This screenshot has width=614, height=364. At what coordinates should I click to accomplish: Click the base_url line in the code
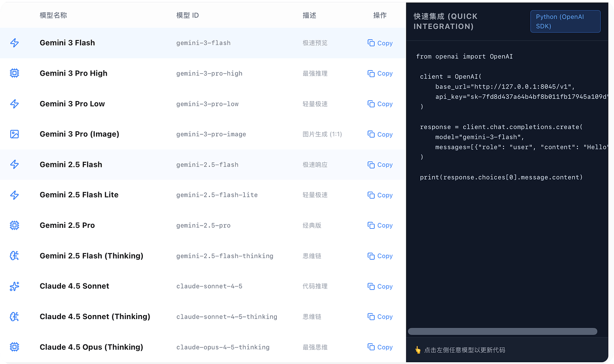pyautogui.click(x=505, y=86)
